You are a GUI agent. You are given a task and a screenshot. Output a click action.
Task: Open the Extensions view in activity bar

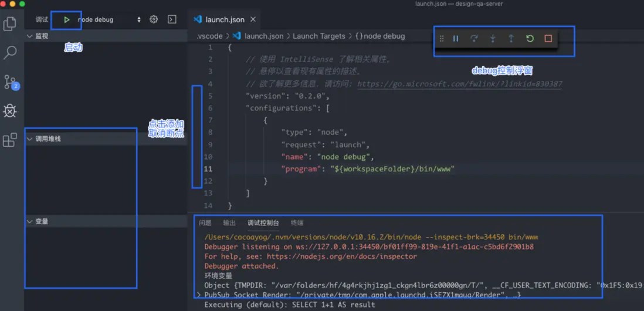coord(9,140)
